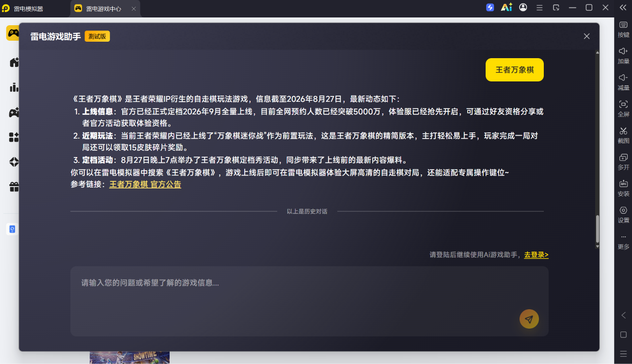The width and height of the screenshot is (632, 364).
Task: Focus the question input text area
Action: 309,301
